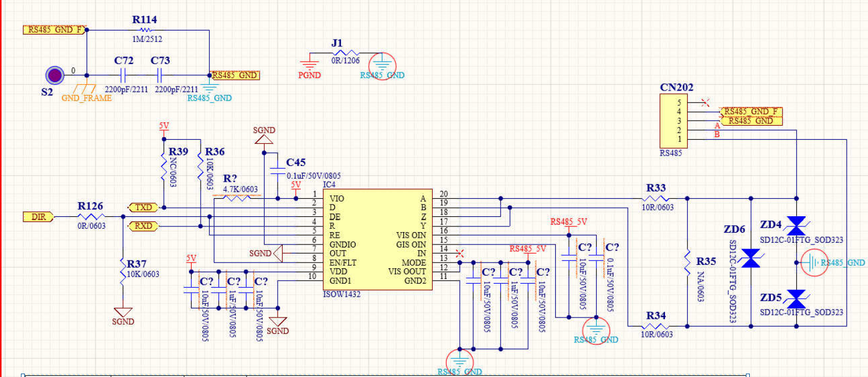
Task: Select the CN202 RS485 connector body
Action: coord(673,122)
